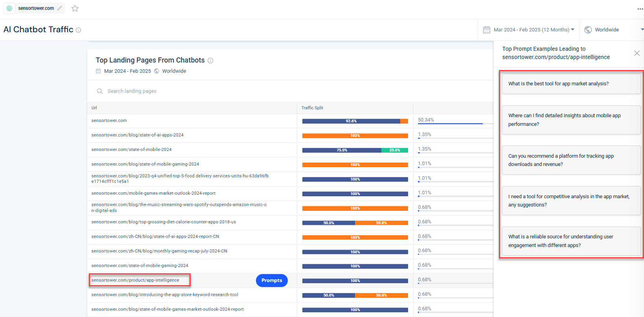This screenshot has height=317, width=644.
Task: Click the globe icon next to Worldwide
Action: coord(588,30)
